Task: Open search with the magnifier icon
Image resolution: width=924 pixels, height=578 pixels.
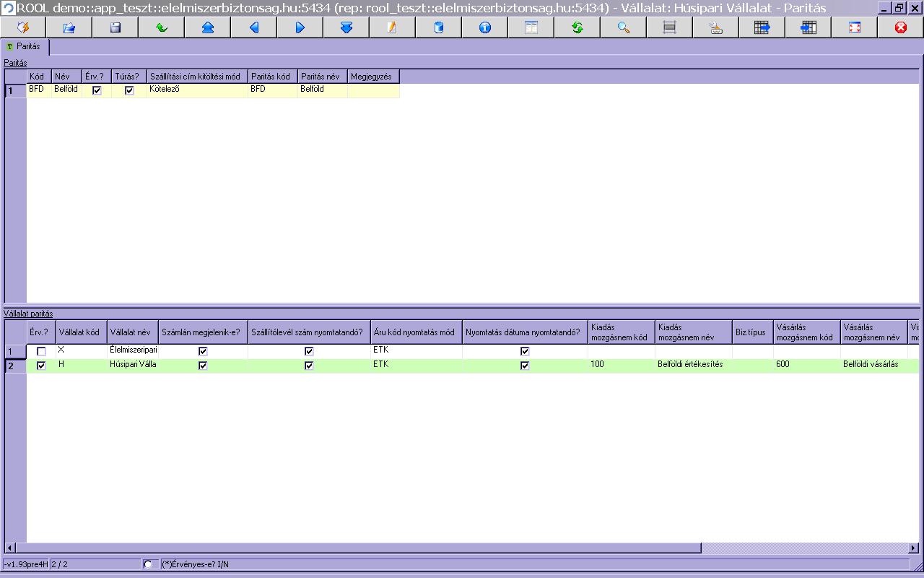Action: 623,27
